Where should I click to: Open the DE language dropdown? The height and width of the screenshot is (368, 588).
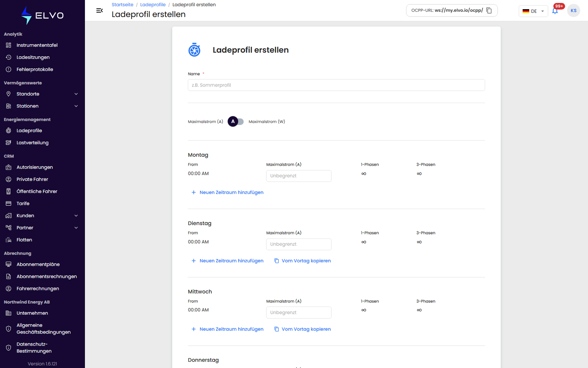pos(533,11)
